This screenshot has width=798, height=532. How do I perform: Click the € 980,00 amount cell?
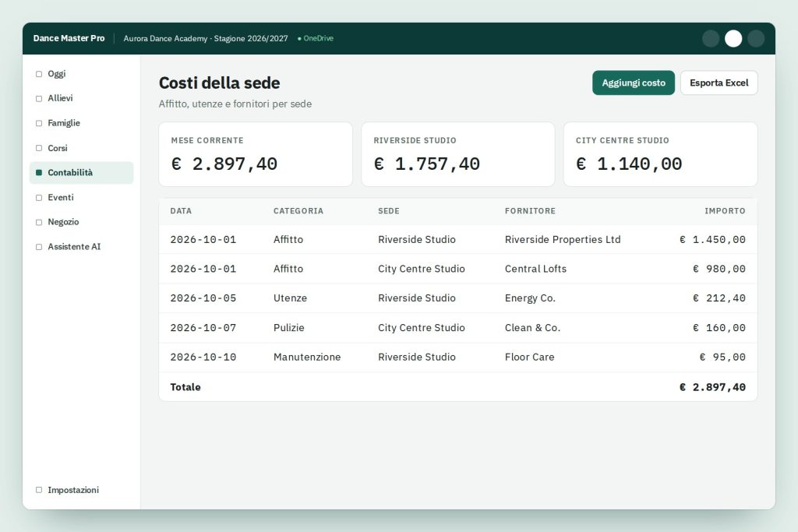tap(719, 269)
